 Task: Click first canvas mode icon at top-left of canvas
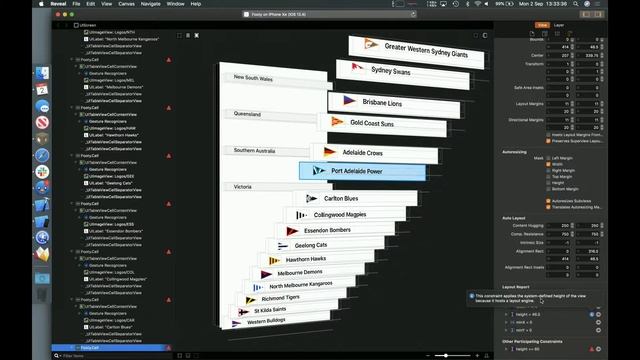pyautogui.click(x=180, y=36)
